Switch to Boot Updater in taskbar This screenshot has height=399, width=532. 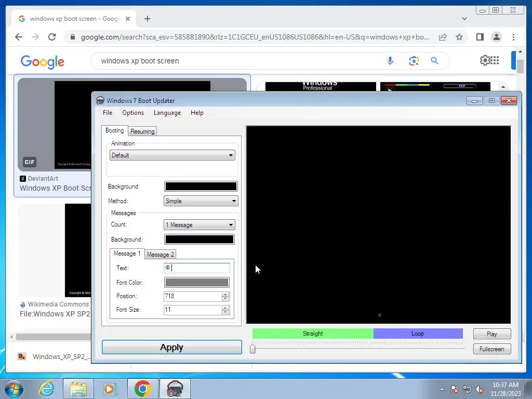pos(175,389)
